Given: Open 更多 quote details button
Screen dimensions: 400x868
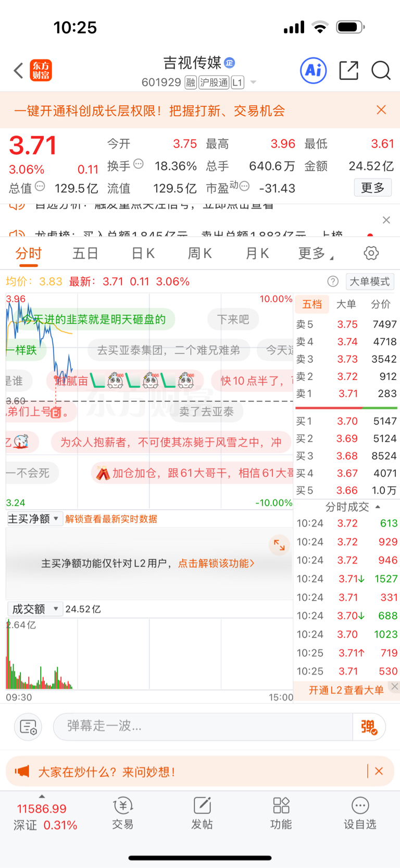Looking at the screenshot, I should click(373, 188).
